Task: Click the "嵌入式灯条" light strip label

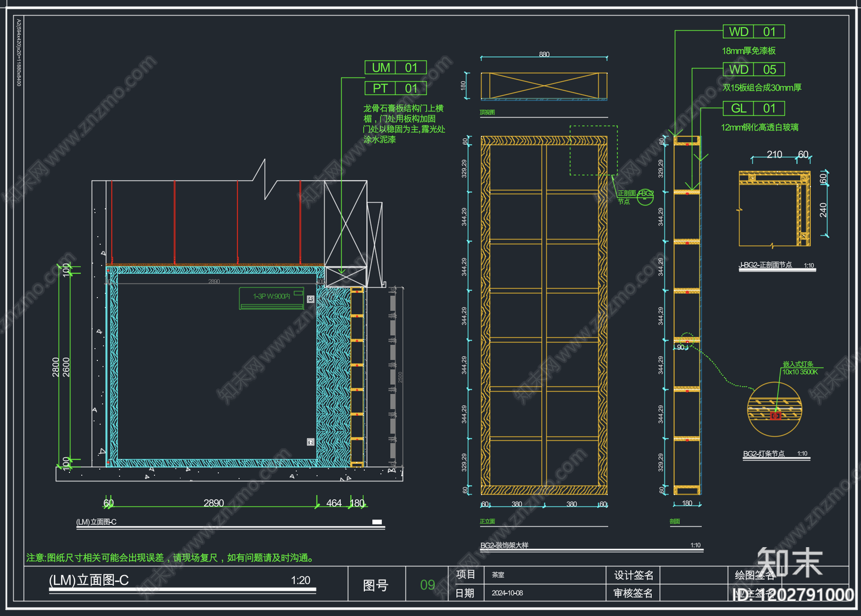Action: tap(798, 364)
